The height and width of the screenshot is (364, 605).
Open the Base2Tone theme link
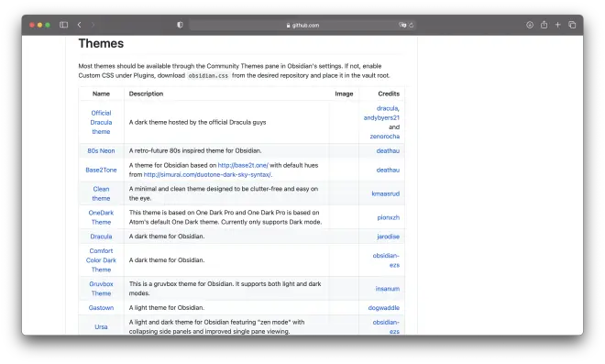click(x=101, y=170)
